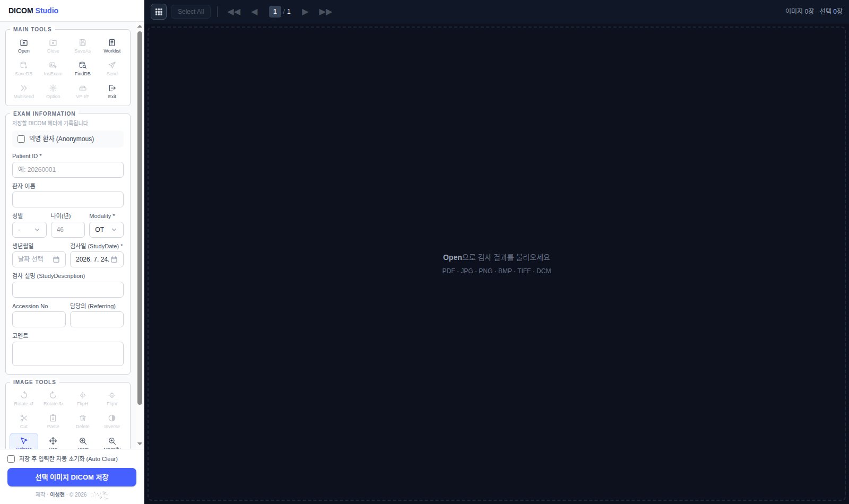Click the VP I/F tool
Image resolution: width=849 pixels, height=504 pixels.
tap(83, 91)
